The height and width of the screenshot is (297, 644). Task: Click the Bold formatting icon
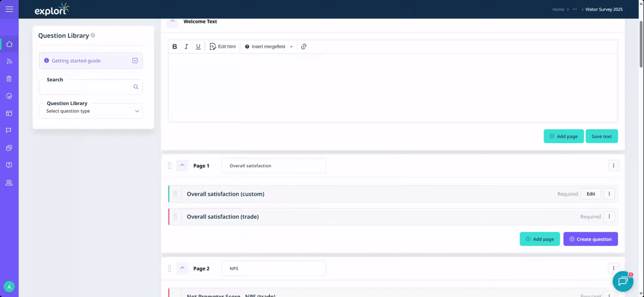point(175,46)
